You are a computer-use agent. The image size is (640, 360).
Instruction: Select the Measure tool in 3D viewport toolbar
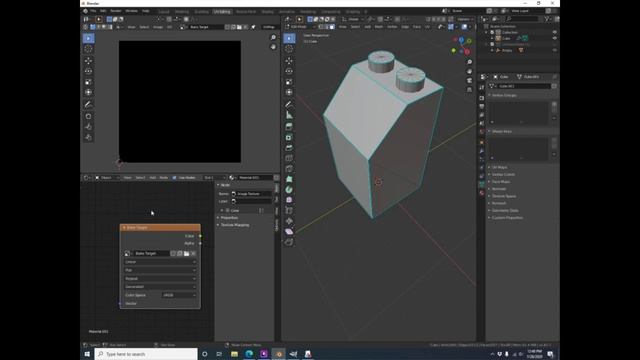(x=289, y=115)
